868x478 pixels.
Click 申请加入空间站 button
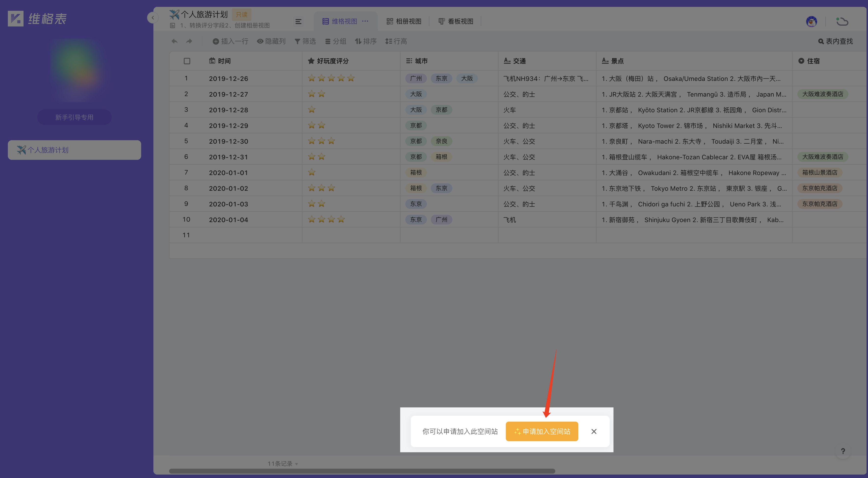542,431
